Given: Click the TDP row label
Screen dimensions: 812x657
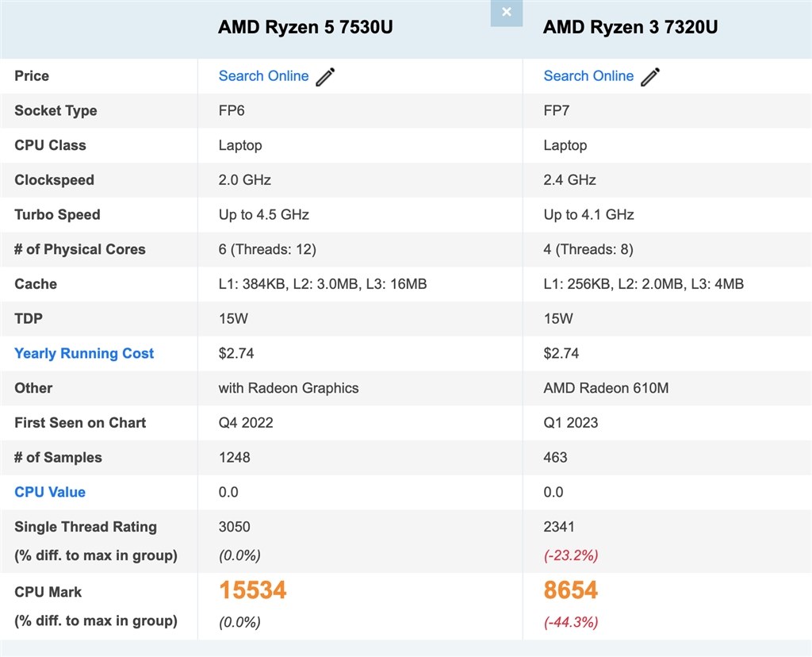Looking at the screenshot, I should coord(29,319).
